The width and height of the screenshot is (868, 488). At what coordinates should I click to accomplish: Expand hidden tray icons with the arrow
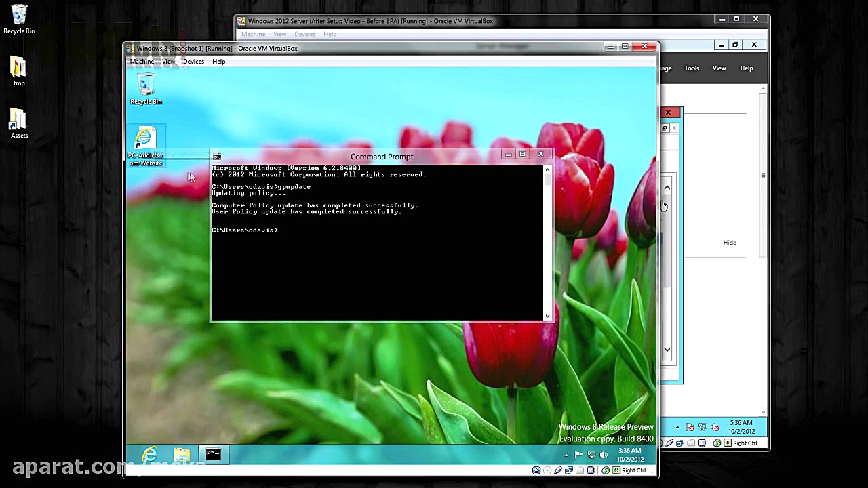(567, 455)
